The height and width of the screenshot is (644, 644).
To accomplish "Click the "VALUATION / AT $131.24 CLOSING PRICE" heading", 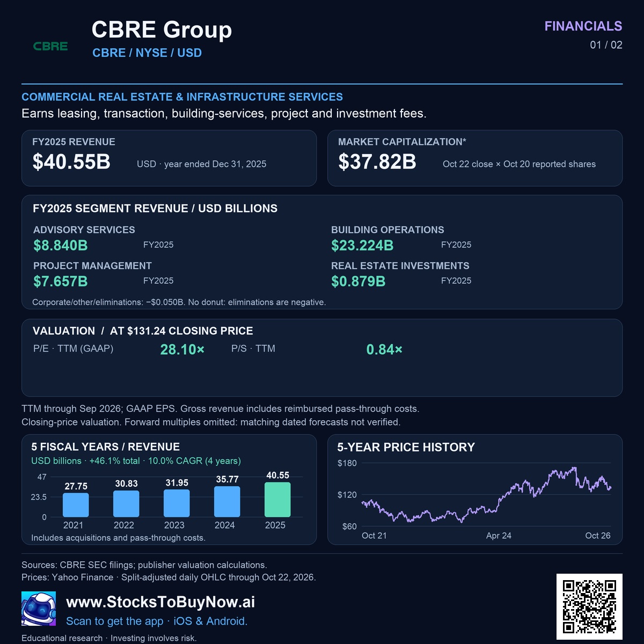I will click(x=143, y=331).
